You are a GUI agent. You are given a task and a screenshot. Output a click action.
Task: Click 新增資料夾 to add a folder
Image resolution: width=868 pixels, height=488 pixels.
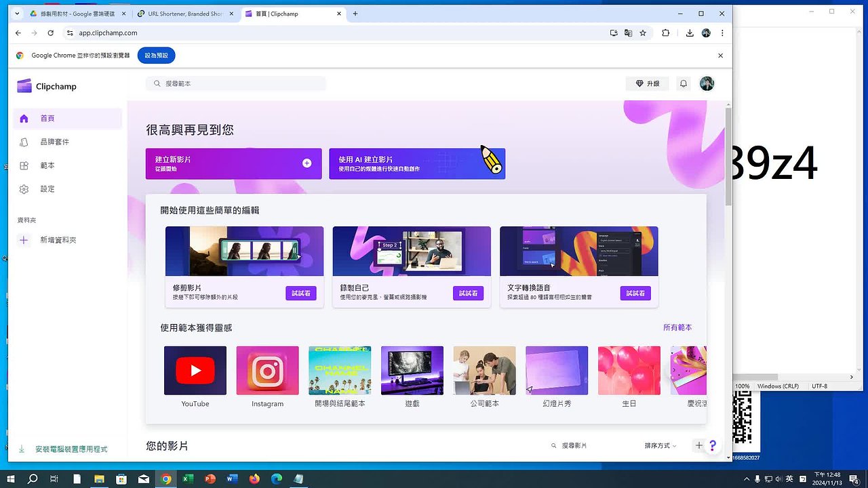(x=47, y=240)
